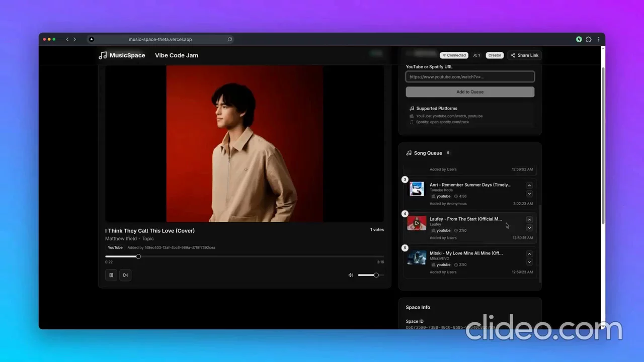Click the Matthew Ifield - Topic artist text

(129, 239)
